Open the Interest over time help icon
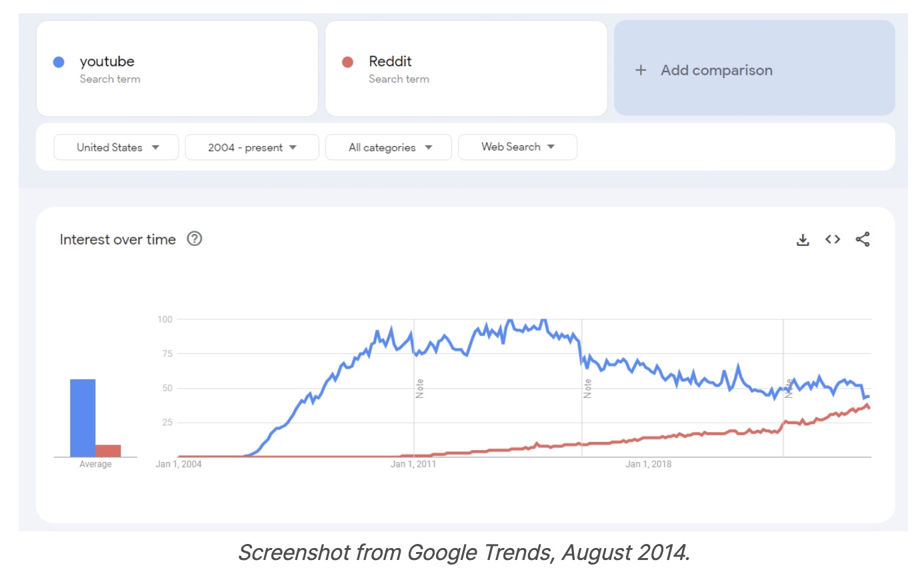The height and width of the screenshot is (588, 924). pyautogui.click(x=195, y=239)
